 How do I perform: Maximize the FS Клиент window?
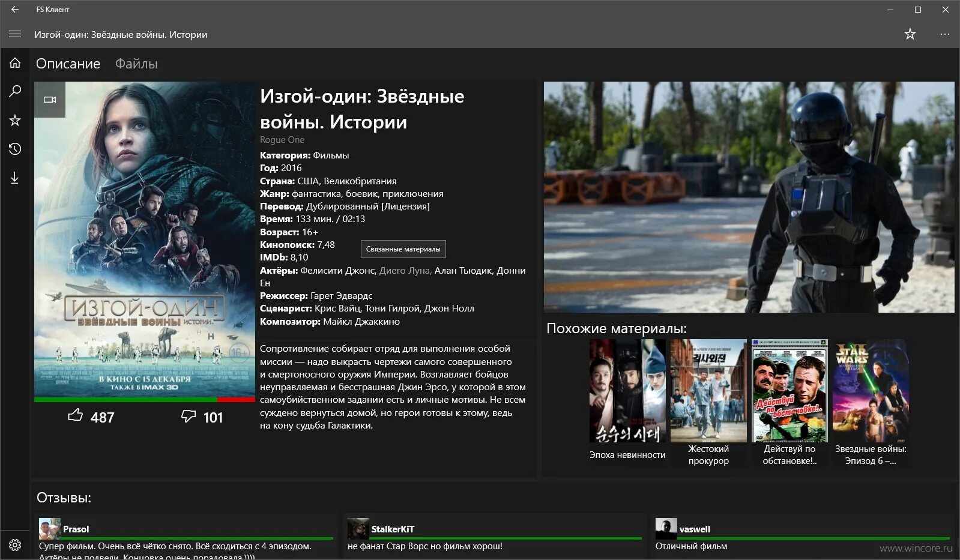(x=918, y=9)
